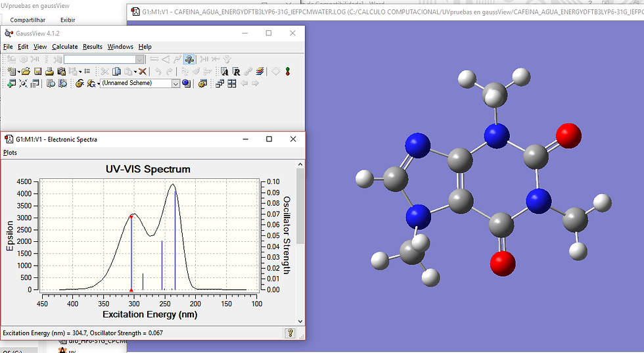Click the Cut scissors icon
Image resolution: width=644 pixels, height=353 pixels.
(104, 72)
